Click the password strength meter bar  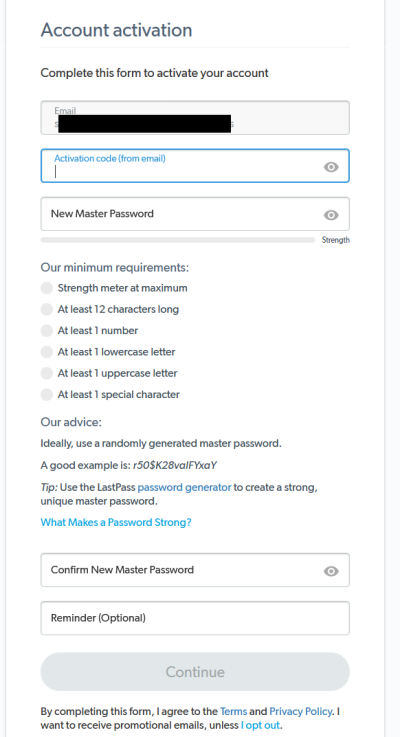point(178,240)
